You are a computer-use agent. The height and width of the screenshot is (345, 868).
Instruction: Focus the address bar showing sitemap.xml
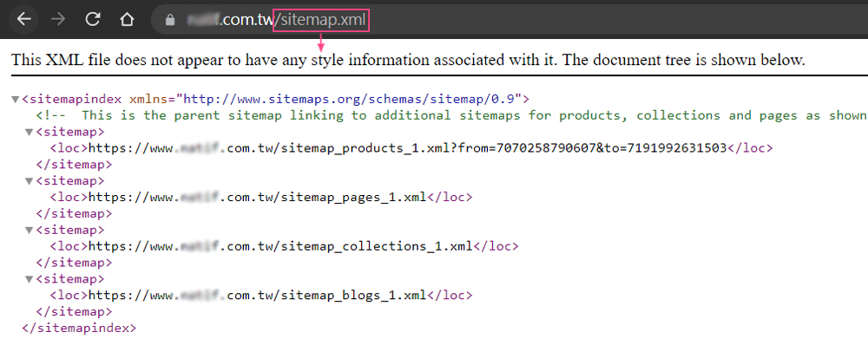tap(510, 20)
